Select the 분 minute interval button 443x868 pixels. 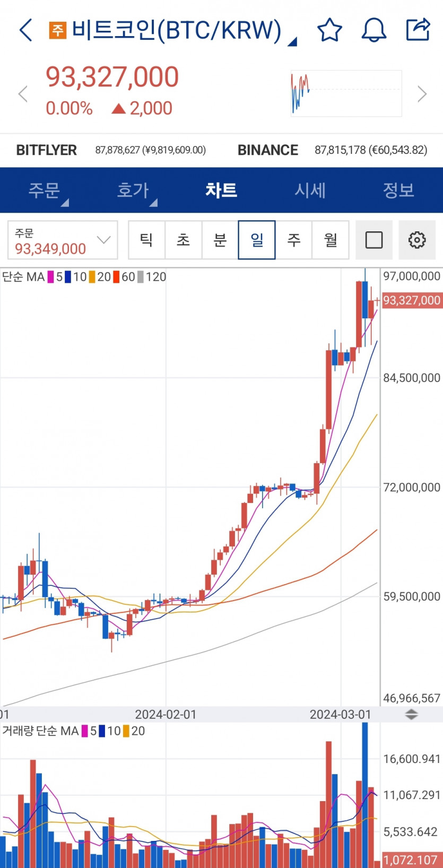pos(220,240)
